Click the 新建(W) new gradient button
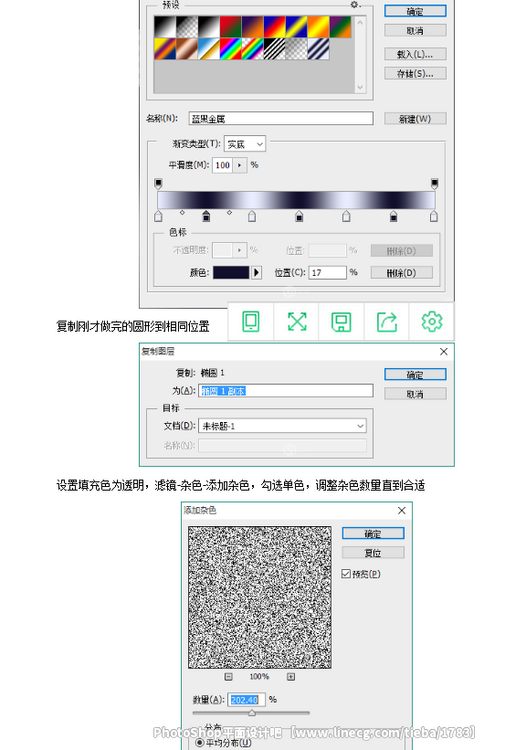526x750 pixels. (x=415, y=119)
